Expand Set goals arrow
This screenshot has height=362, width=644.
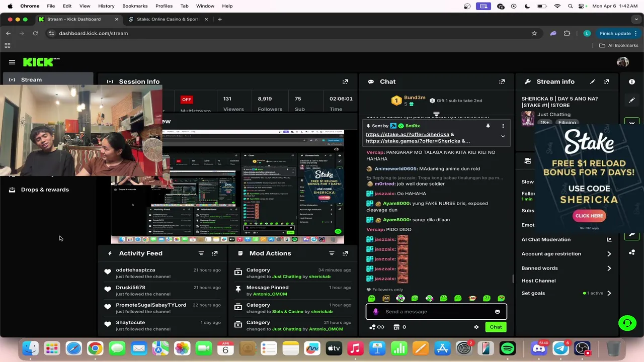(609, 293)
